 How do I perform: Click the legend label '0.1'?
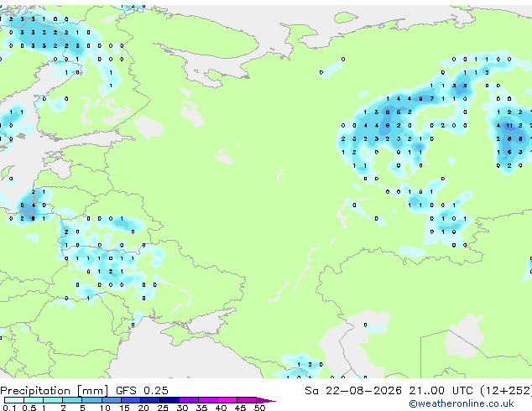[x=9, y=408]
